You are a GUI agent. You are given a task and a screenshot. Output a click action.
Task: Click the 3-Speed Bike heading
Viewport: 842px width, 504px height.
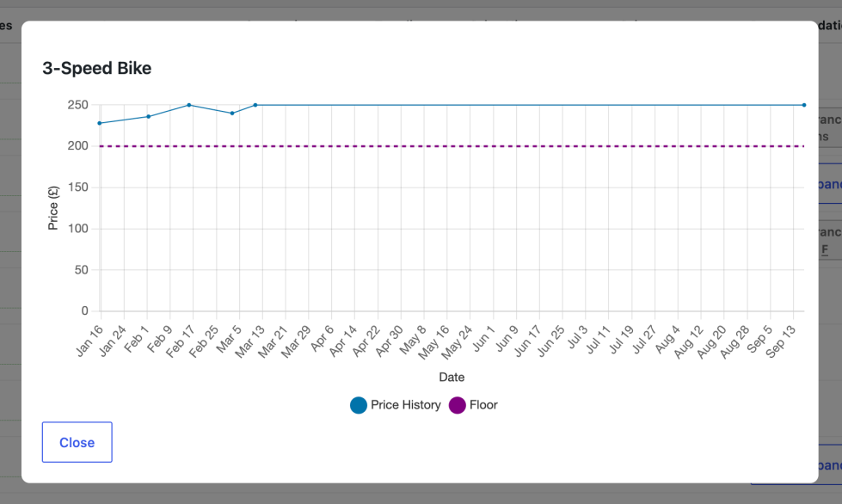(x=96, y=68)
